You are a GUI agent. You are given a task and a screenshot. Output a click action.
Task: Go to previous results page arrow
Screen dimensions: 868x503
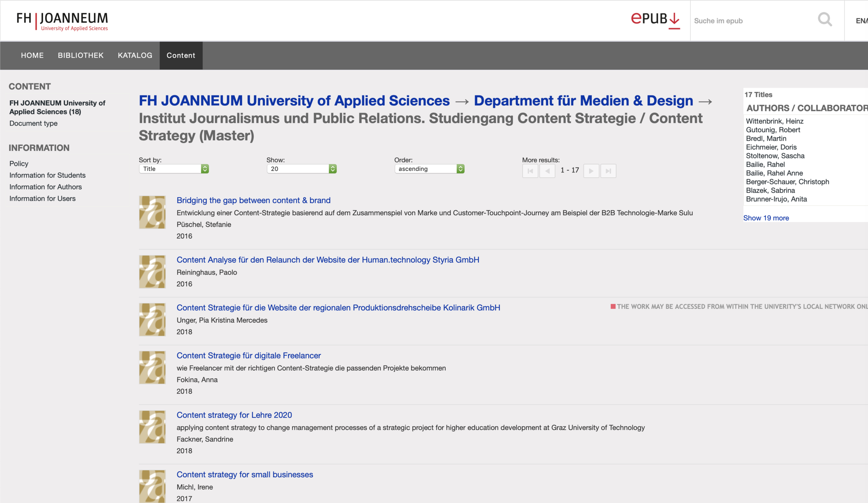coord(547,171)
